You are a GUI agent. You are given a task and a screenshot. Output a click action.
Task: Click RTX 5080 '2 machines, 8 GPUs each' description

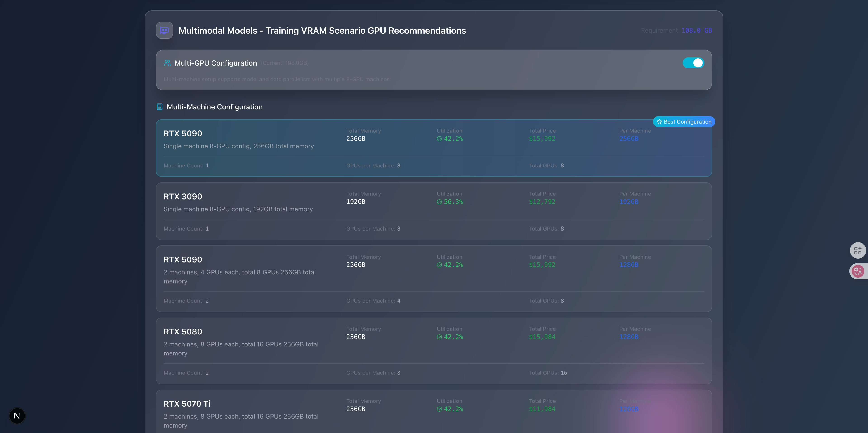pos(241,349)
